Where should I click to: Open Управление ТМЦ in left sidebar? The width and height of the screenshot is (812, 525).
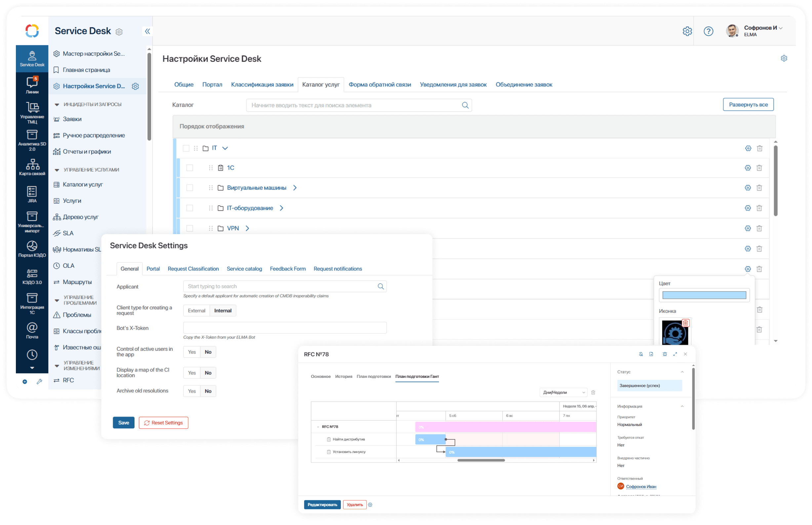pyautogui.click(x=32, y=112)
